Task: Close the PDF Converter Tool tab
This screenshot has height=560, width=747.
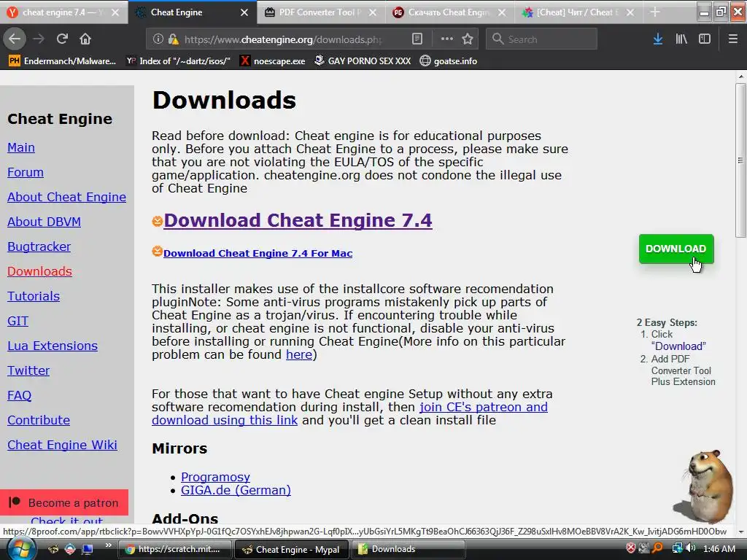Action: (x=373, y=12)
